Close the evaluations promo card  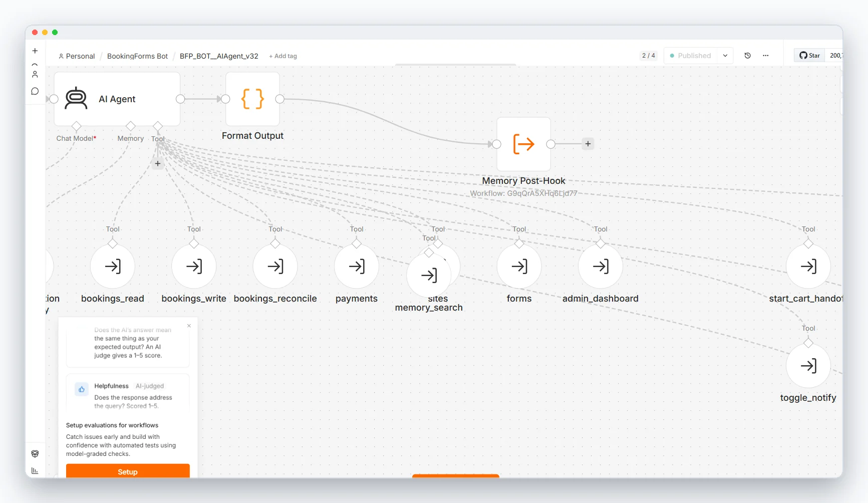189,326
